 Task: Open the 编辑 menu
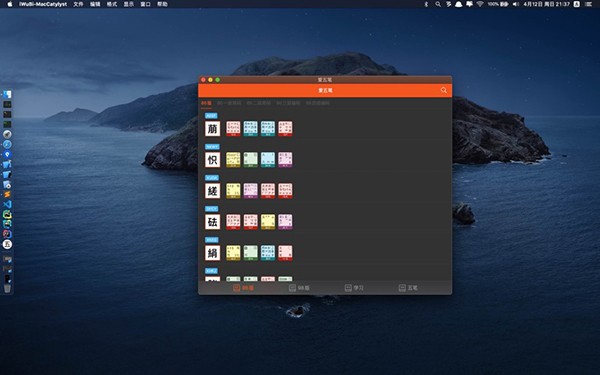tap(95, 4)
